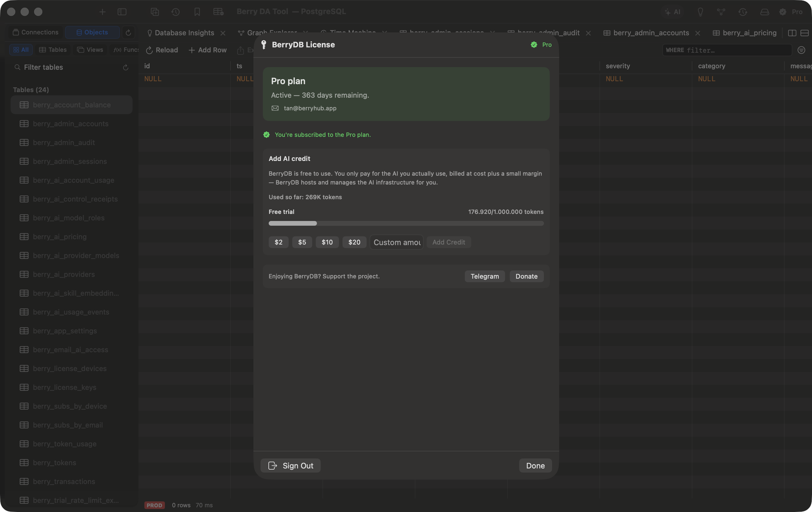Image resolution: width=812 pixels, height=512 pixels.
Task: Click the lightbulb insights icon at top right
Action: tap(700, 12)
